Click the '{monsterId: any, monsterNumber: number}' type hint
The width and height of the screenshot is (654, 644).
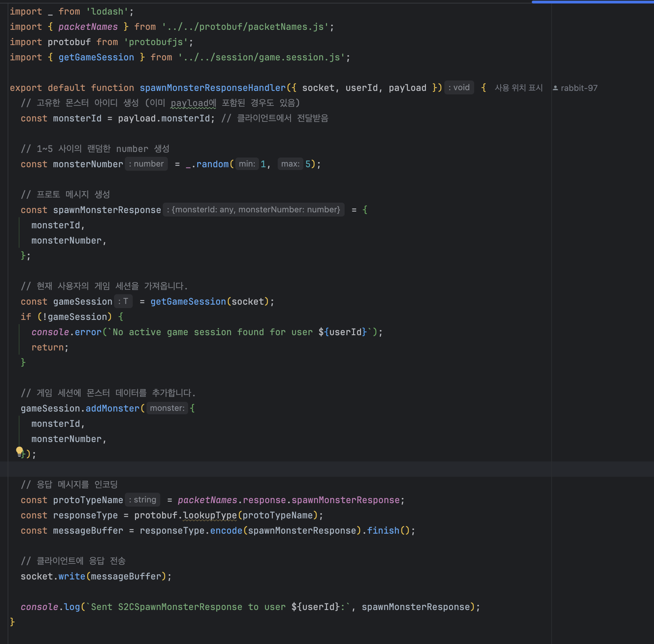(253, 210)
